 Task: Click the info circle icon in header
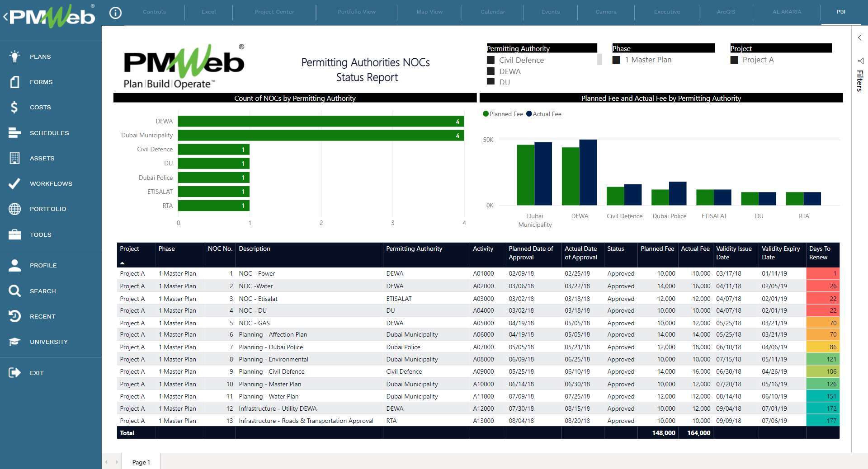point(116,13)
